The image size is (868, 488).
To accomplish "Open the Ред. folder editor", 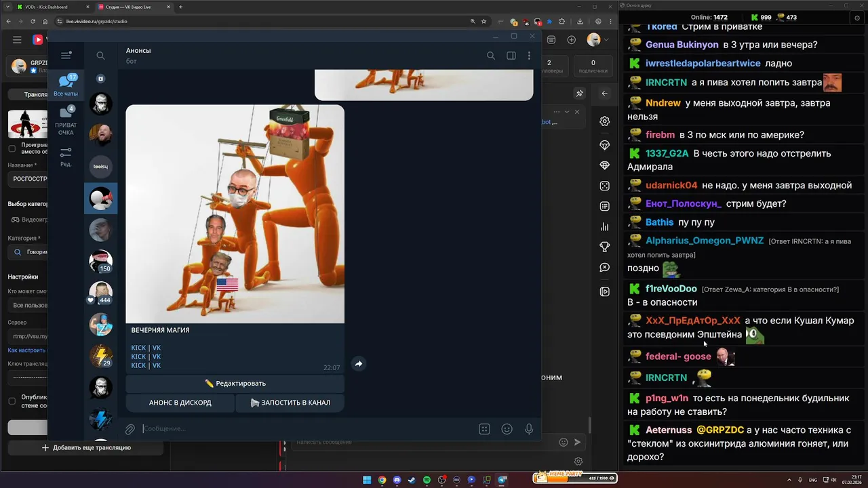I will (66, 157).
